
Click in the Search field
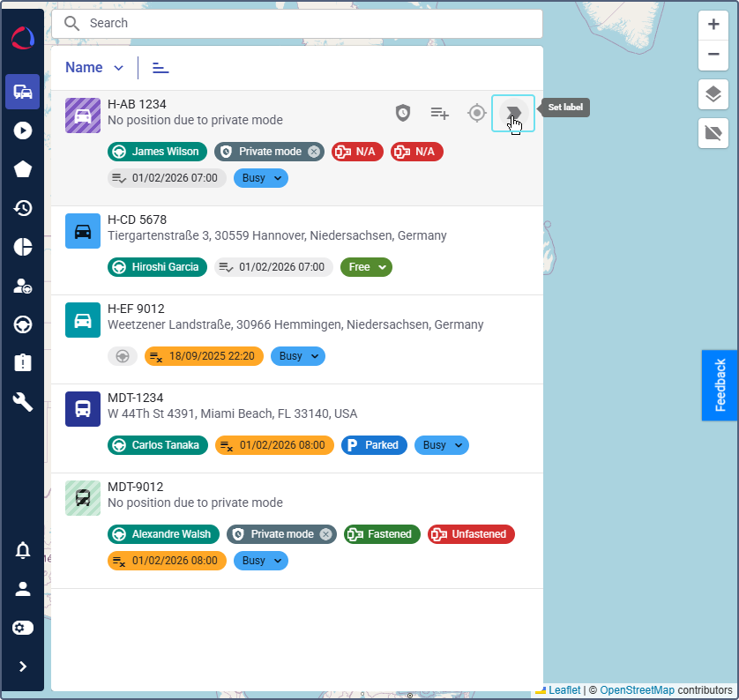tap(297, 23)
